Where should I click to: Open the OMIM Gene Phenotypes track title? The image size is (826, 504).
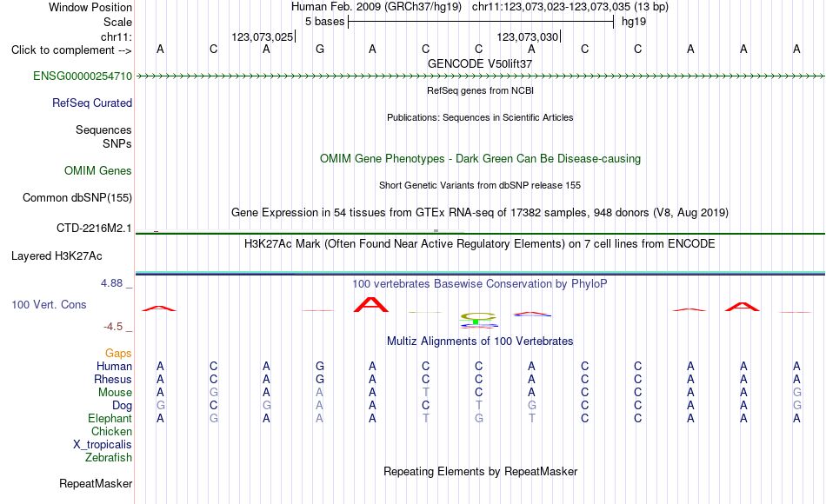[480, 158]
